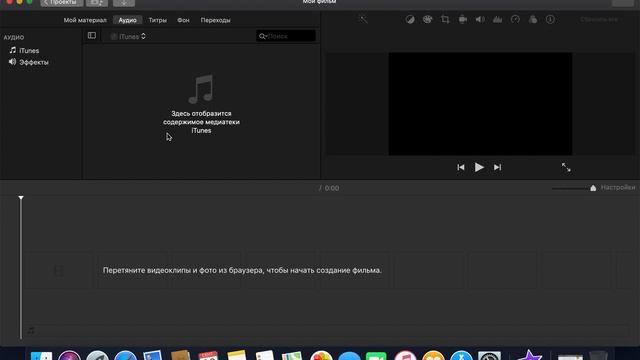Open clip filter and audio effects tool
The width and height of the screenshot is (640, 360).
(x=533, y=19)
